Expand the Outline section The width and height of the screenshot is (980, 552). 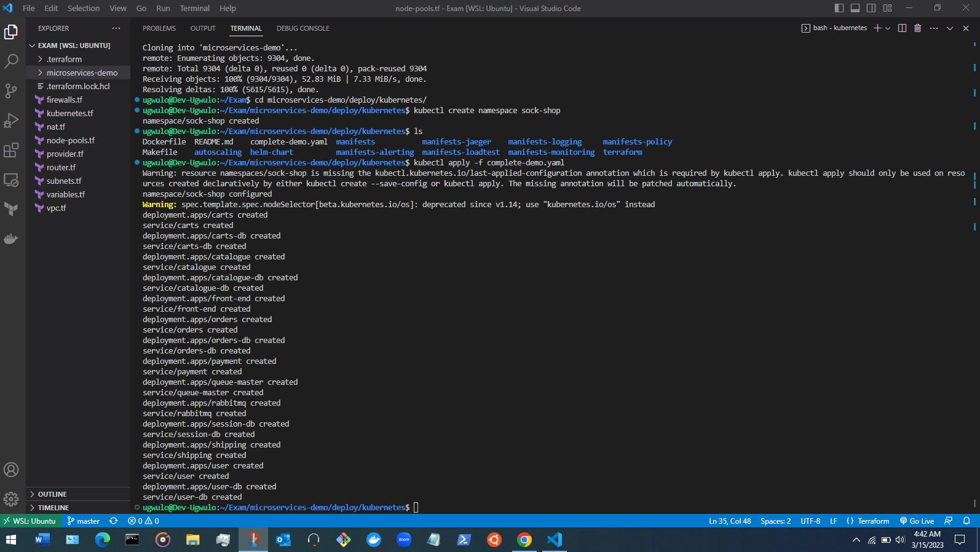pyautogui.click(x=78, y=494)
